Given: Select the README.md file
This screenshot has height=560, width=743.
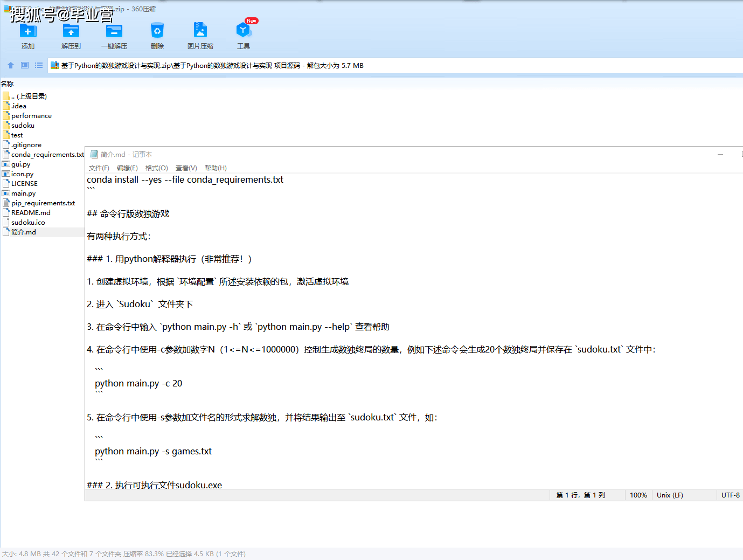Looking at the screenshot, I should [x=31, y=213].
